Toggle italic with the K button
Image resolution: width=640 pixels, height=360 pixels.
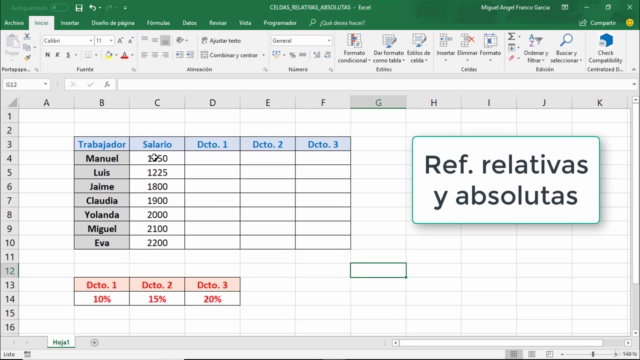click(x=58, y=55)
